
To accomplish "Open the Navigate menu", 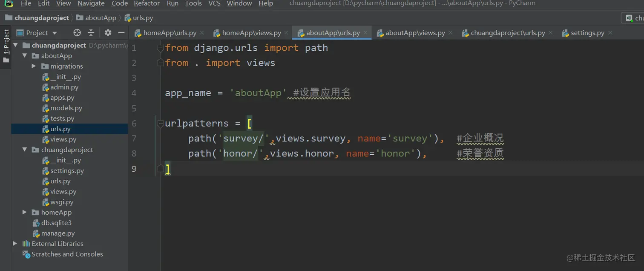I will pos(91,3).
